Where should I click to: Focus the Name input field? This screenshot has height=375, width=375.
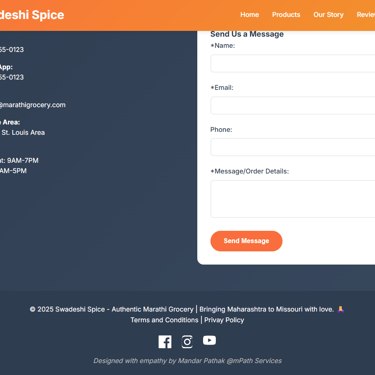point(293,63)
